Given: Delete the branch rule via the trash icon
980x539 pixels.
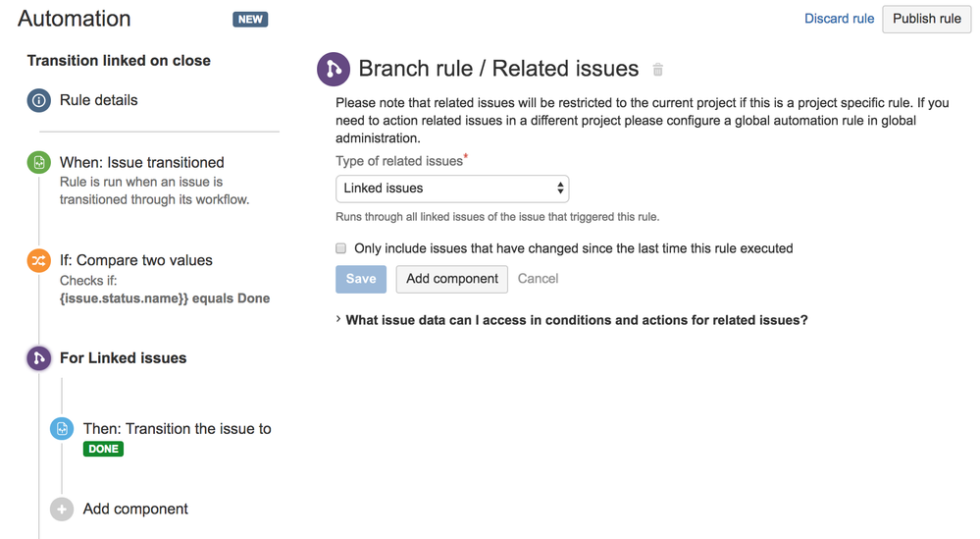Looking at the screenshot, I should [657, 70].
